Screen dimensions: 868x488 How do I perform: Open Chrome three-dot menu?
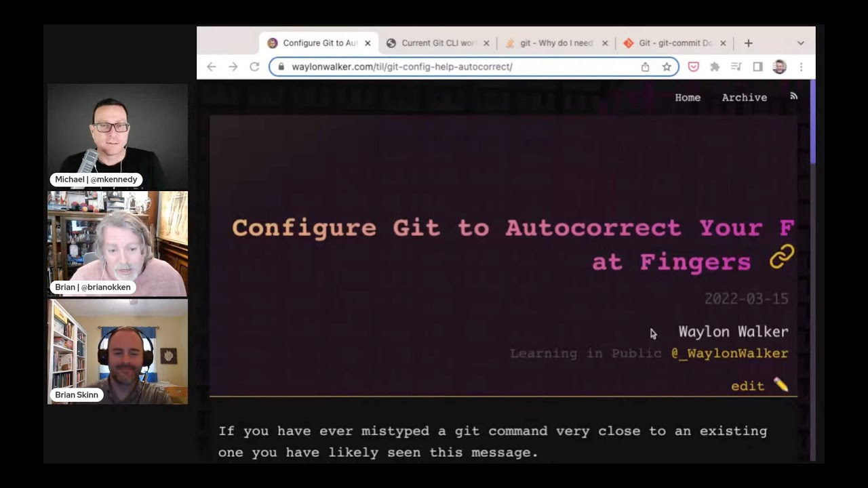click(x=801, y=66)
